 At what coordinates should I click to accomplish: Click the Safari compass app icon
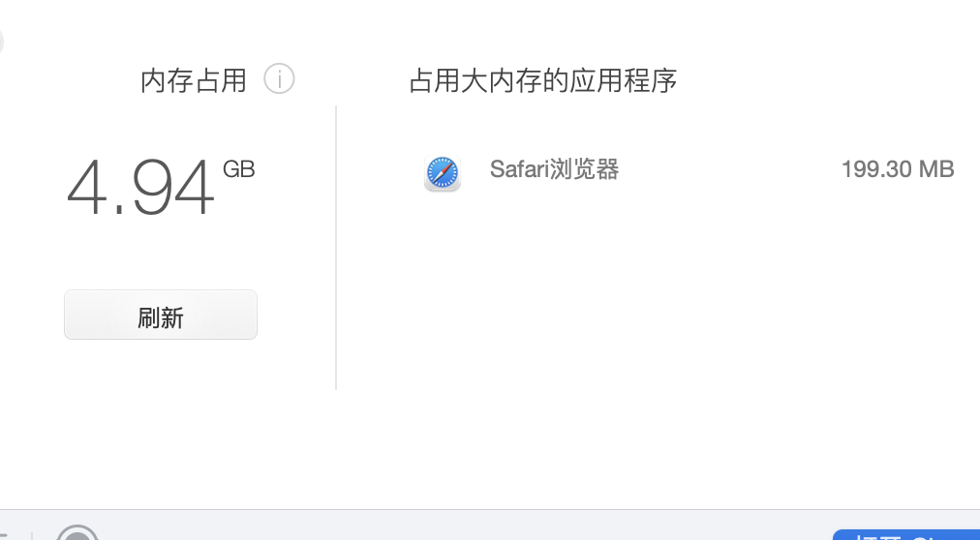coord(443,172)
